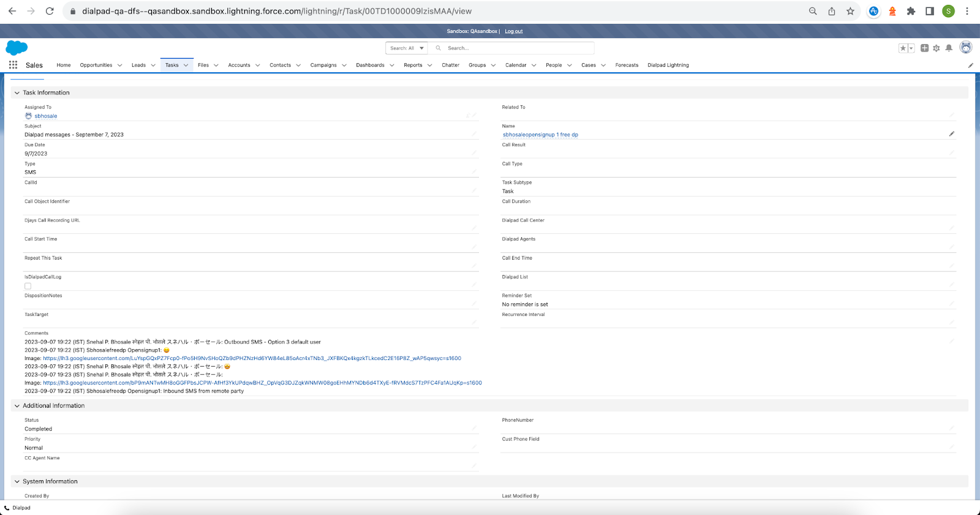Click the edit pencil beside the Name field

(952, 134)
